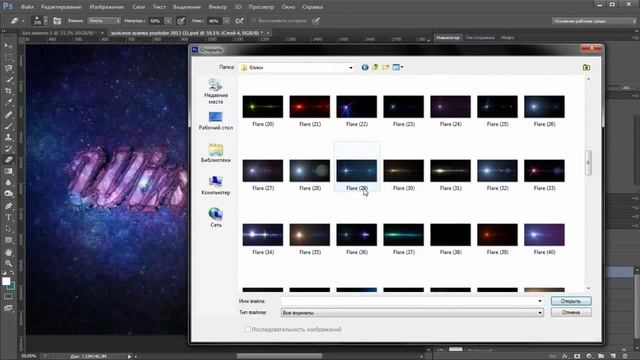The width and height of the screenshot is (640, 360).
Task: Select the Move tool
Action: tap(9, 45)
